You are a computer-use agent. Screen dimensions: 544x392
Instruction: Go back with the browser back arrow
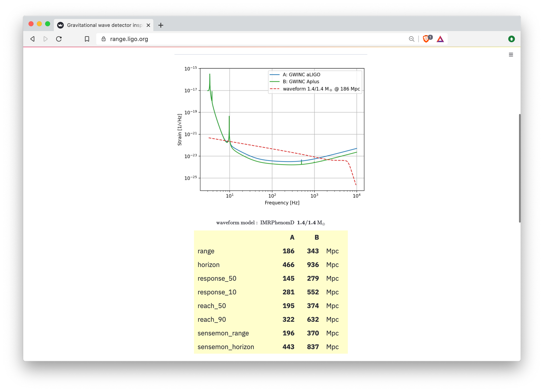[x=33, y=39]
